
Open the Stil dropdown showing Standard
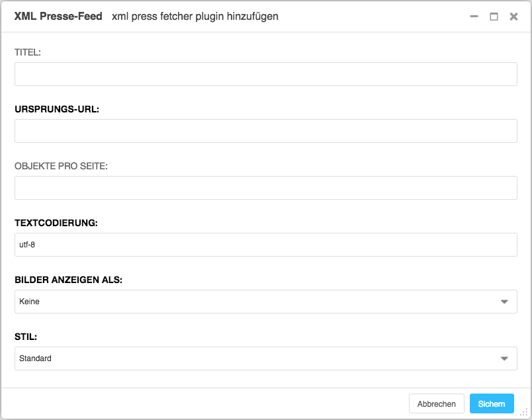(x=265, y=358)
